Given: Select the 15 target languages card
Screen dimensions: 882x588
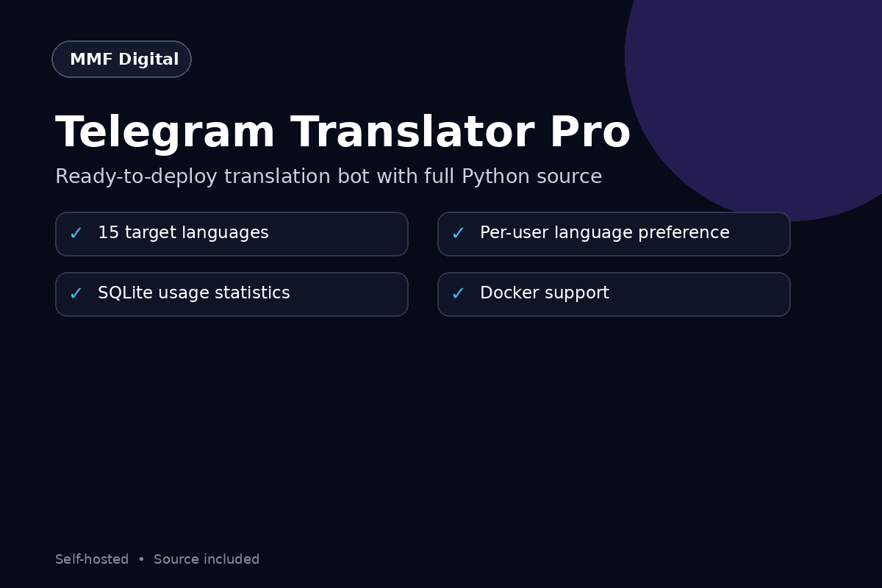Looking at the screenshot, I should tap(232, 234).
